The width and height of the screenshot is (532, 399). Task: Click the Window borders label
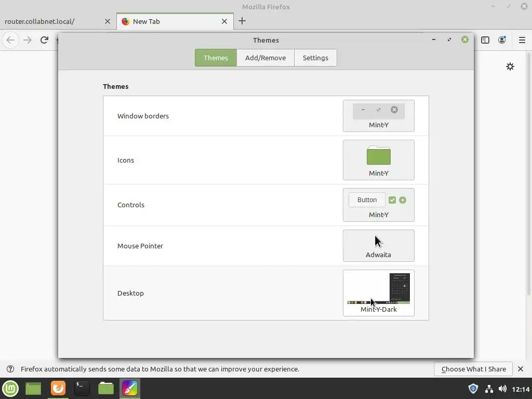coord(143,116)
